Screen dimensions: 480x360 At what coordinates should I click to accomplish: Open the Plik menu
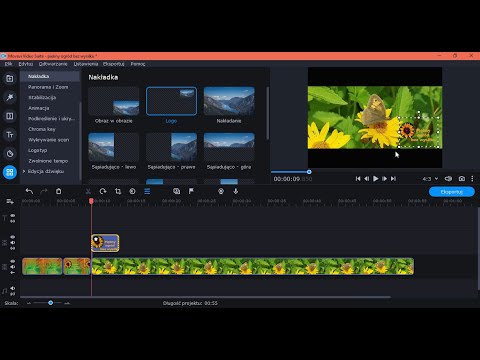click(8, 64)
